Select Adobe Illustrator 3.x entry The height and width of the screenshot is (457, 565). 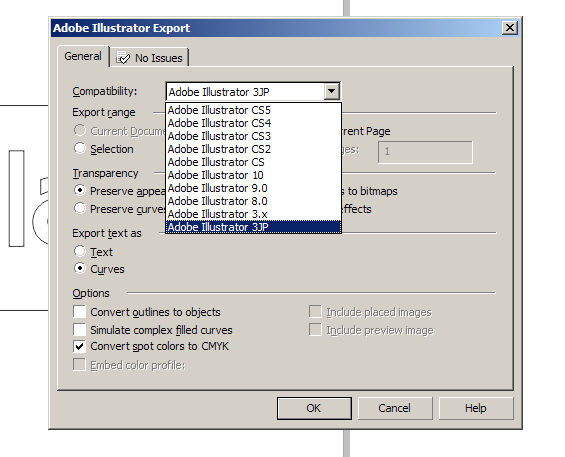tap(253, 214)
